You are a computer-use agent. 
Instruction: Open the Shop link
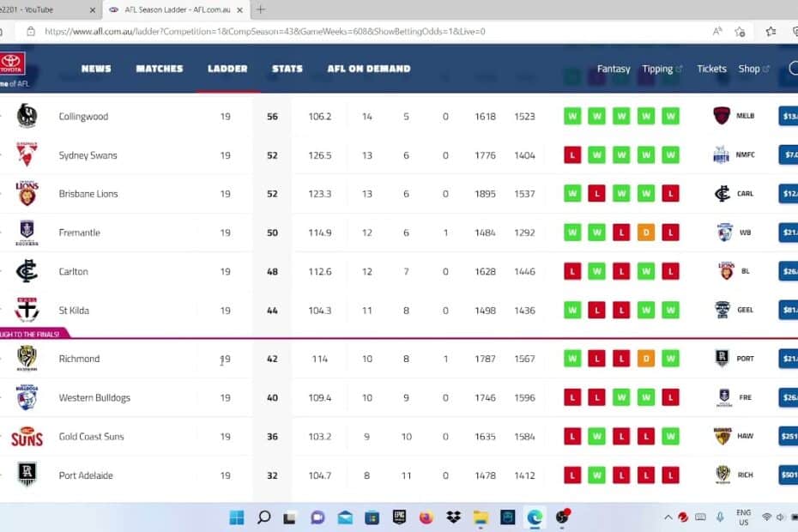(753, 69)
